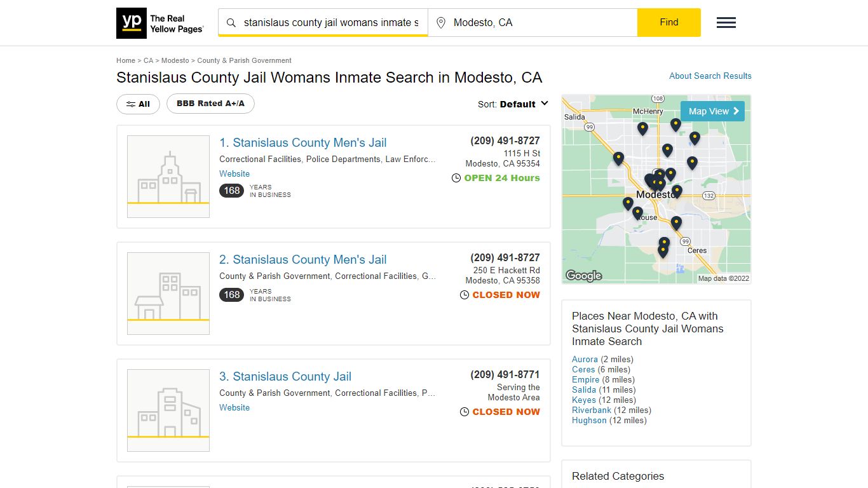Open the Modesto breadcrumb link
The height and width of the screenshot is (488, 868).
coord(175,60)
